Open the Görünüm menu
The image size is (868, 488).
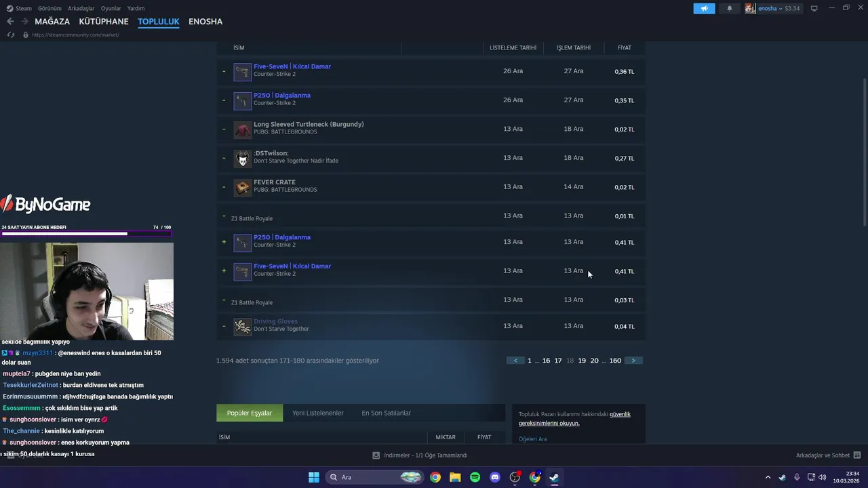[50, 8]
